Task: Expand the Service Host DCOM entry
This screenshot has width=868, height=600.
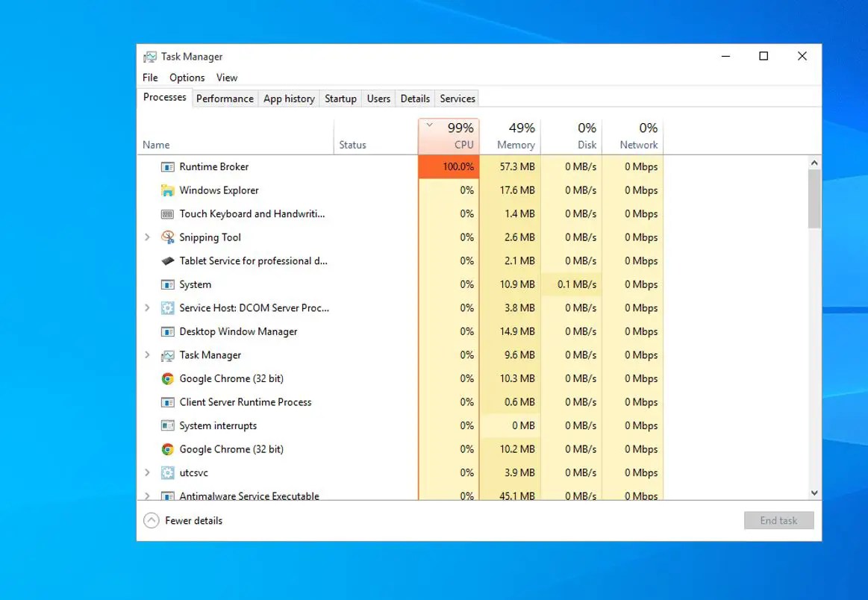Action: tap(147, 307)
